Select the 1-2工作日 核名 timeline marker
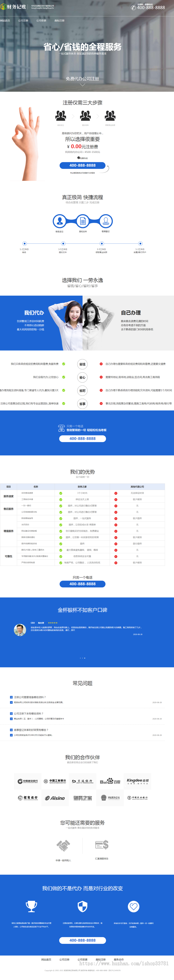Screen dimensions: 174x980 click(x=24, y=243)
